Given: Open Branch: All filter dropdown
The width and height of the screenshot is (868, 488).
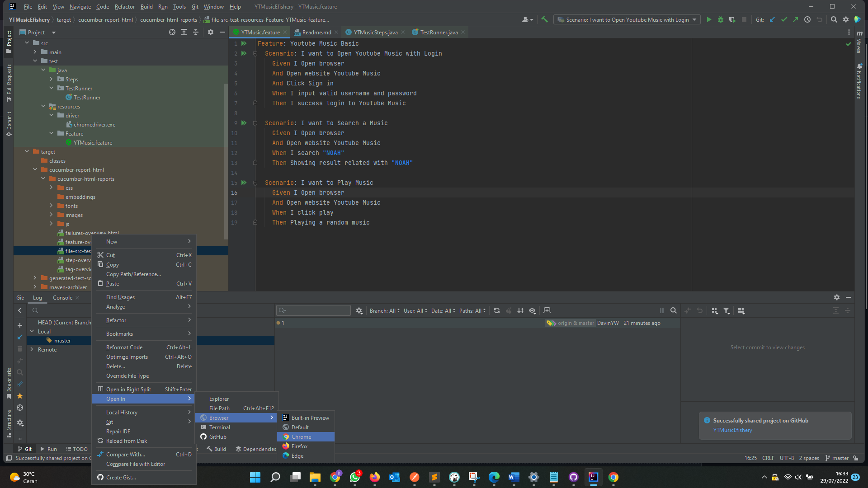Looking at the screenshot, I should 385,310.
